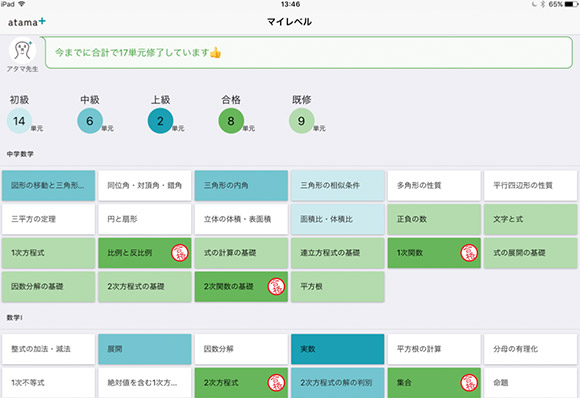Viewport: 580px width, 398px height.
Task: Tap the Wi-Fi status icon
Action: 21,4
